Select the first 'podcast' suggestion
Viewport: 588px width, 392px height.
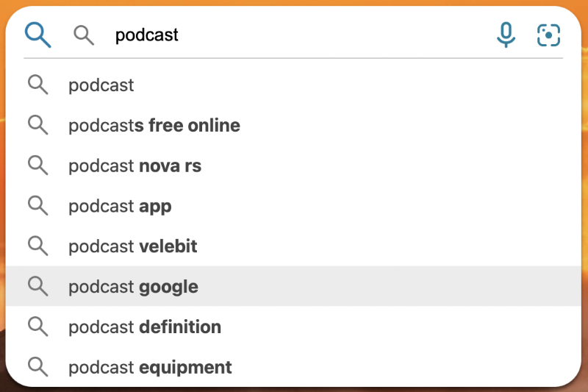pos(293,85)
